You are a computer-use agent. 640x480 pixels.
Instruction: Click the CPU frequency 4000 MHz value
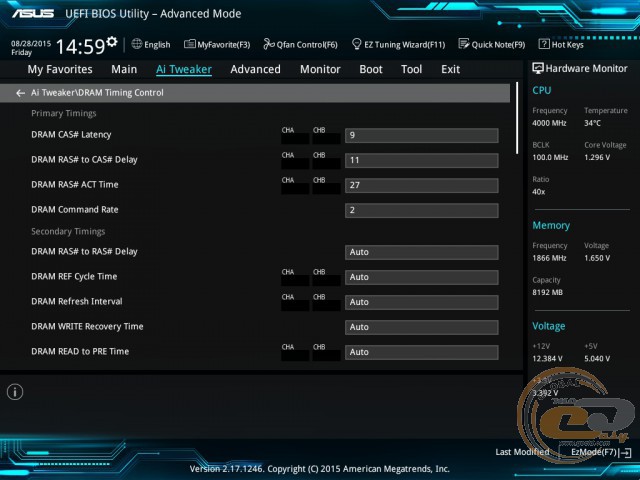tap(549, 123)
